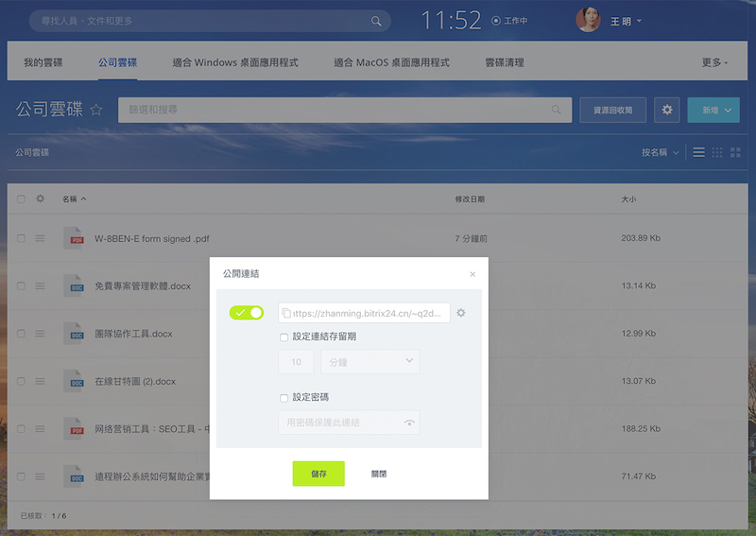Screen dimensions: 756x536
Task: Open 團隊協作工具.docx file
Action: coord(133,334)
